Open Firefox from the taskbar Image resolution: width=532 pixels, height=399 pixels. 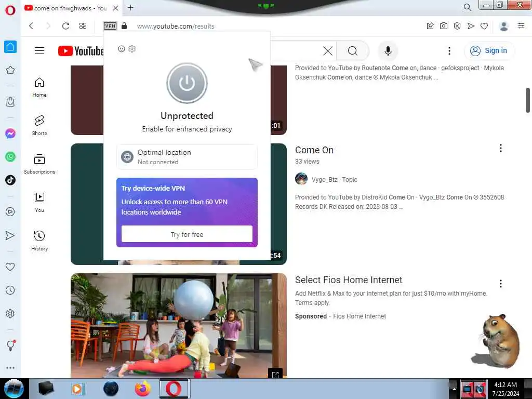pyautogui.click(x=143, y=389)
